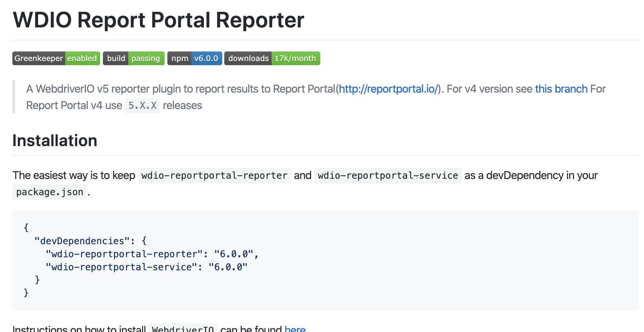This screenshot has width=644, height=332.
Task: Click the word 'releases' in the blockquote
Action: point(182,105)
